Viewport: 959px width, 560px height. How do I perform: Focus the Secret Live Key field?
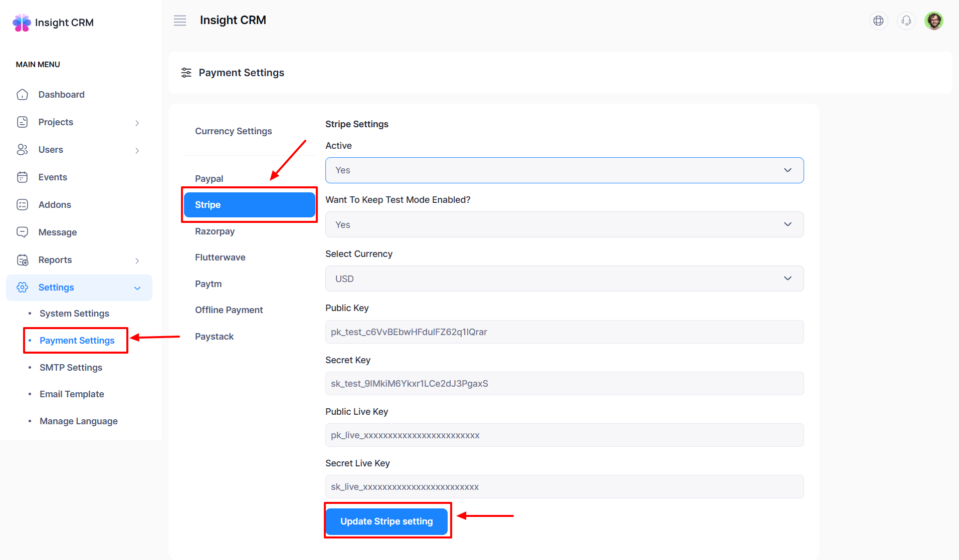564,487
